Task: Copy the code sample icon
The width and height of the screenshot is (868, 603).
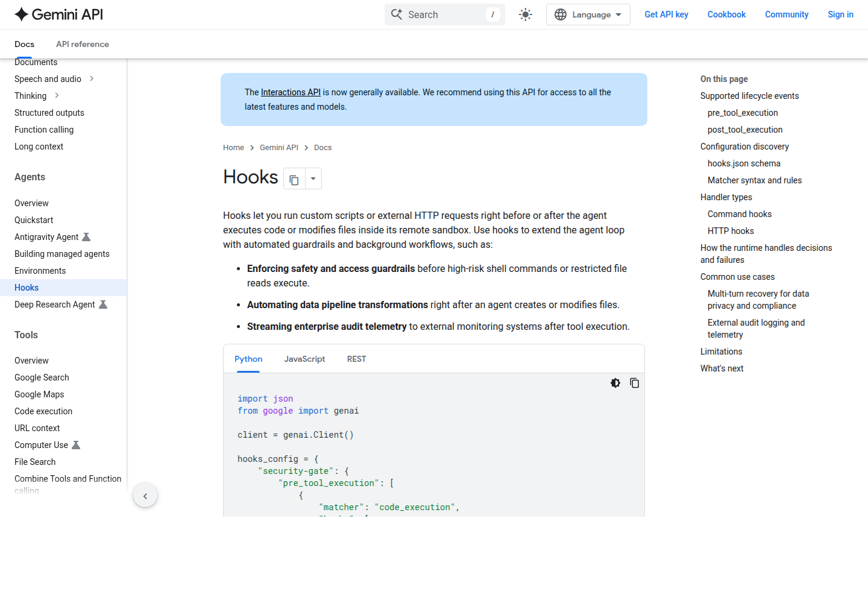Action: click(x=634, y=383)
